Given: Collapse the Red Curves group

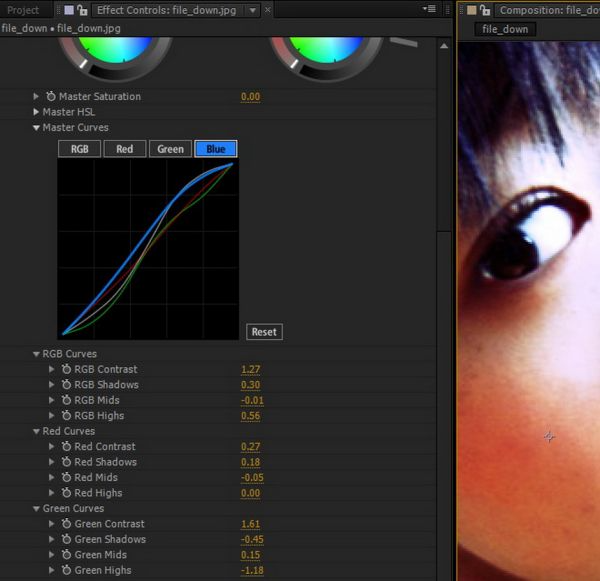Looking at the screenshot, I should pyautogui.click(x=36, y=431).
